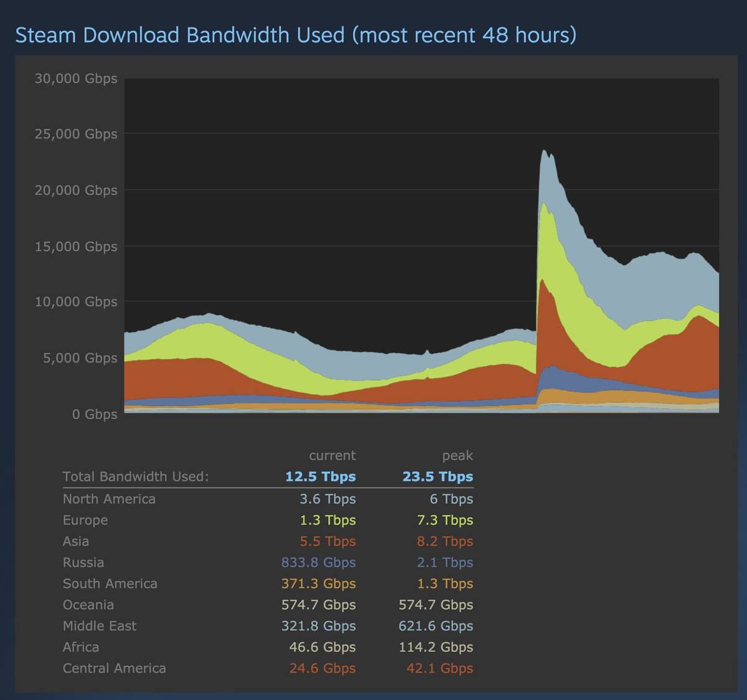Click the Total Bandwidth Used label
The image size is (747, 700).
(x=136, y=476)
